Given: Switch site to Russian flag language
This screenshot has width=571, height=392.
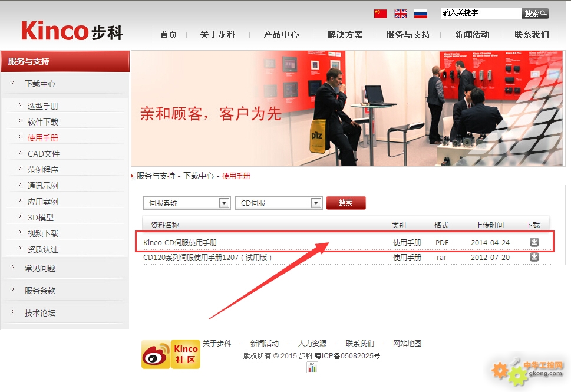Looking at the screenshot, I should click(421, 14).
